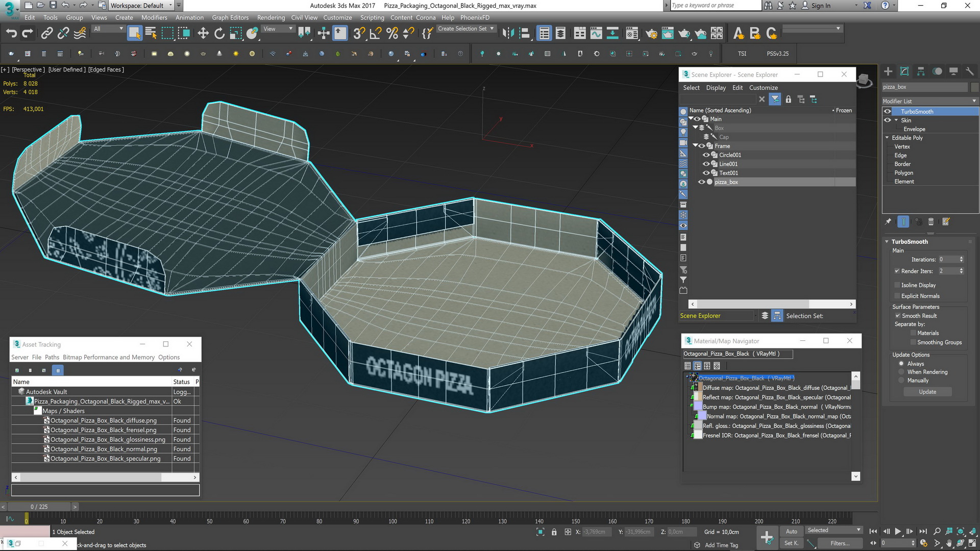This screenshot has height=551, width=980.
Task: Enable the Explicit Normals checkbox
Action: [x=897, y=296]
